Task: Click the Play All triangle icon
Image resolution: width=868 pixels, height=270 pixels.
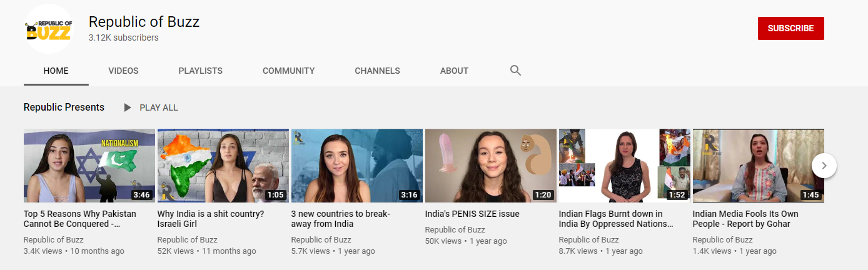Action: tap(128, 107)
